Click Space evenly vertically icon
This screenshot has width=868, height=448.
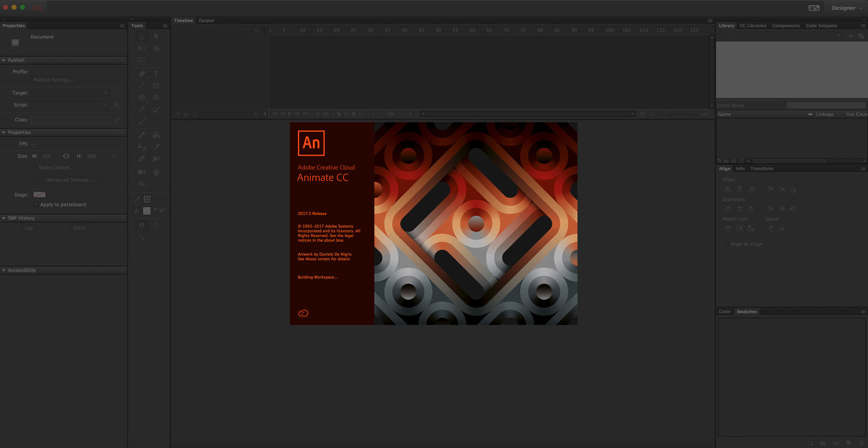[771, 228]
